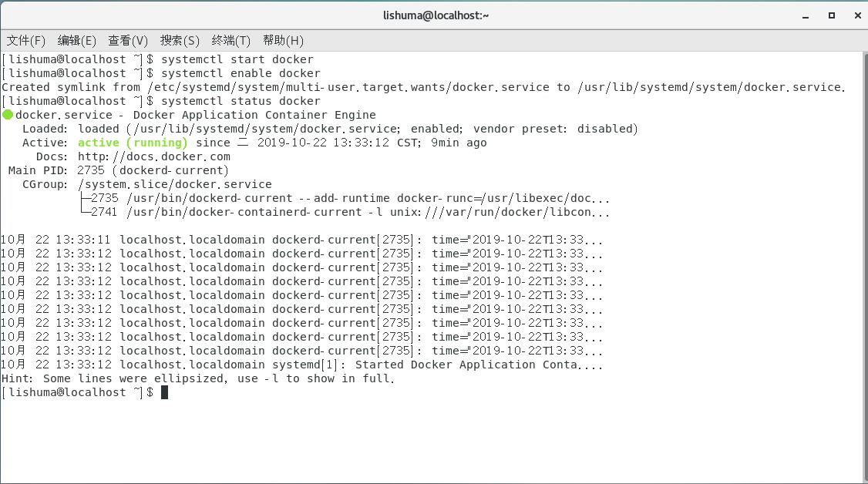Click the http://docs.docker.com URL
Screen dimensions: 868x484
[154, 156]
